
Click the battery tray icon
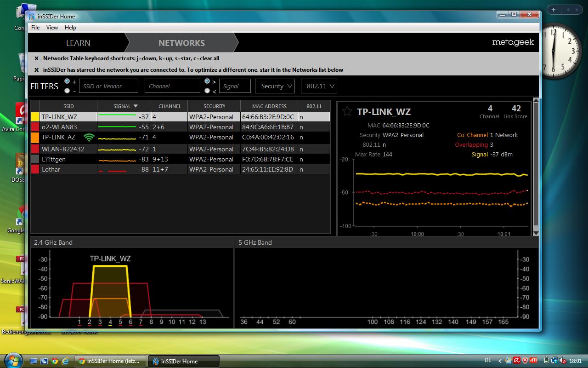pos(547,360)
